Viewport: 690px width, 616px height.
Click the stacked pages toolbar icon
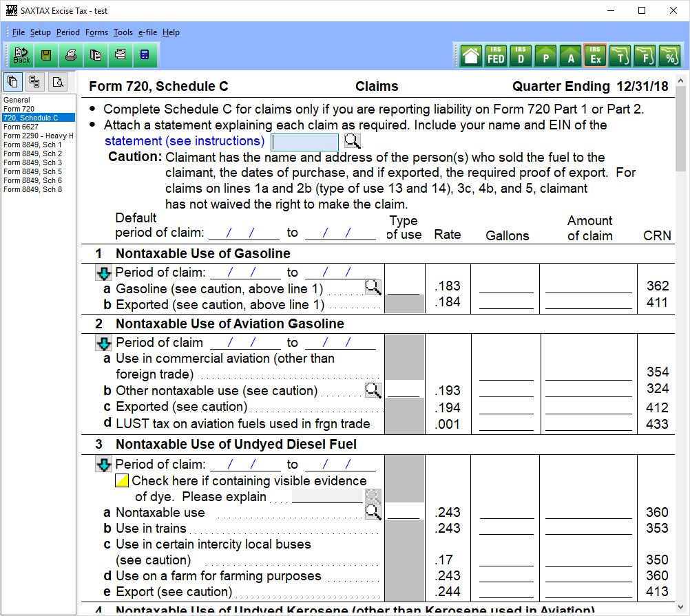pos(95,55)
